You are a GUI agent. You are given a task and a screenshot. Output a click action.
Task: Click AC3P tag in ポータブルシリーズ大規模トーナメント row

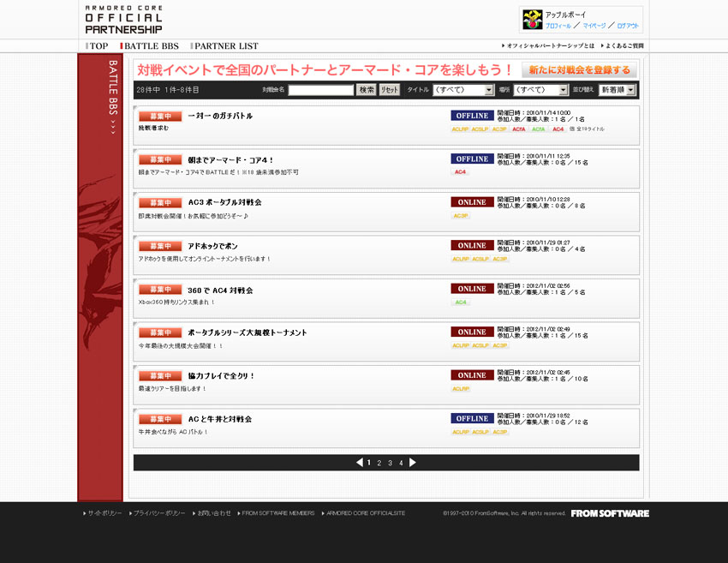pos(500,345)
